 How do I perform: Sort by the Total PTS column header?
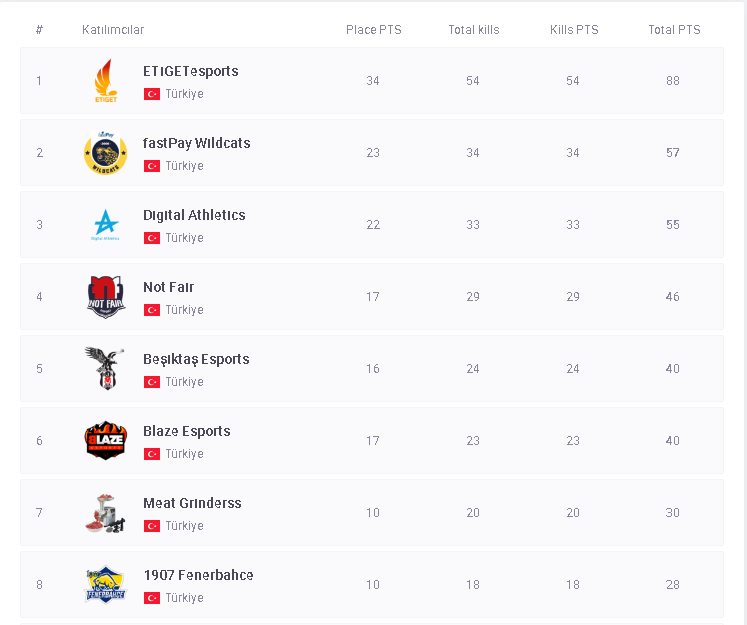[x=673, y=30]
